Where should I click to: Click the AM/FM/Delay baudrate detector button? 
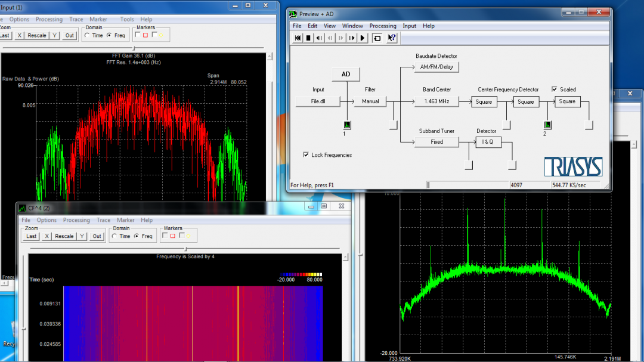tap(436, 67)
